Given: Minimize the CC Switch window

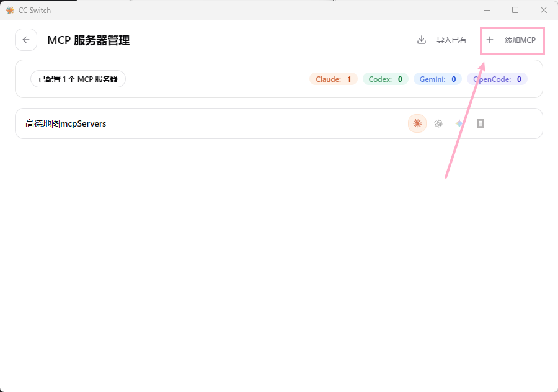Looking at the screenshot, I should [487, 10].
